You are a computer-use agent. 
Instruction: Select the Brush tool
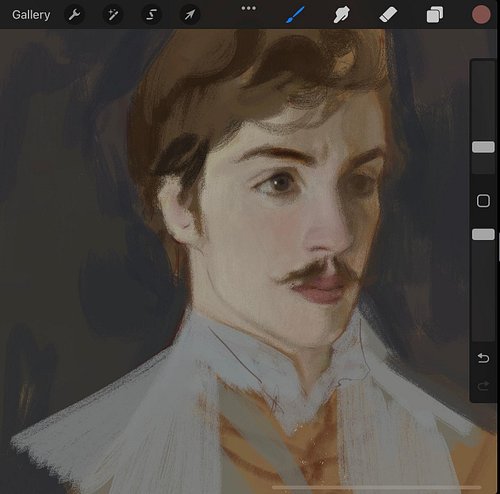(295, 15)
